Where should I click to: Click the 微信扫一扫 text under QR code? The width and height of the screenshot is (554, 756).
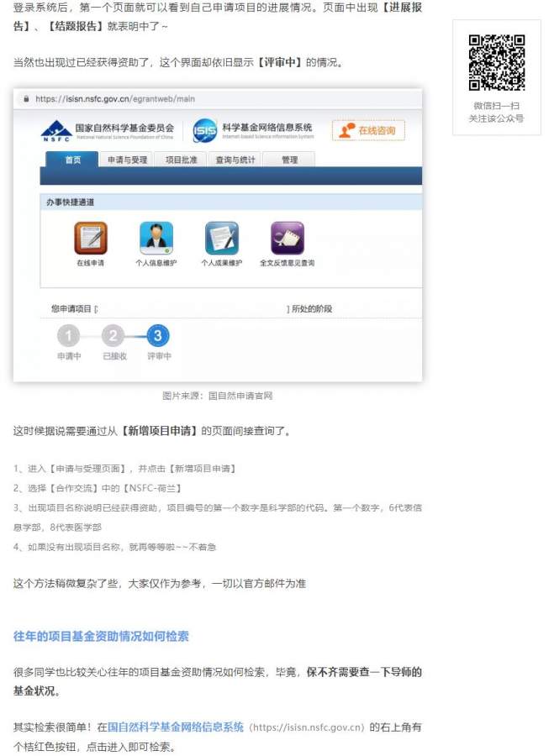(x=497, y=106)
